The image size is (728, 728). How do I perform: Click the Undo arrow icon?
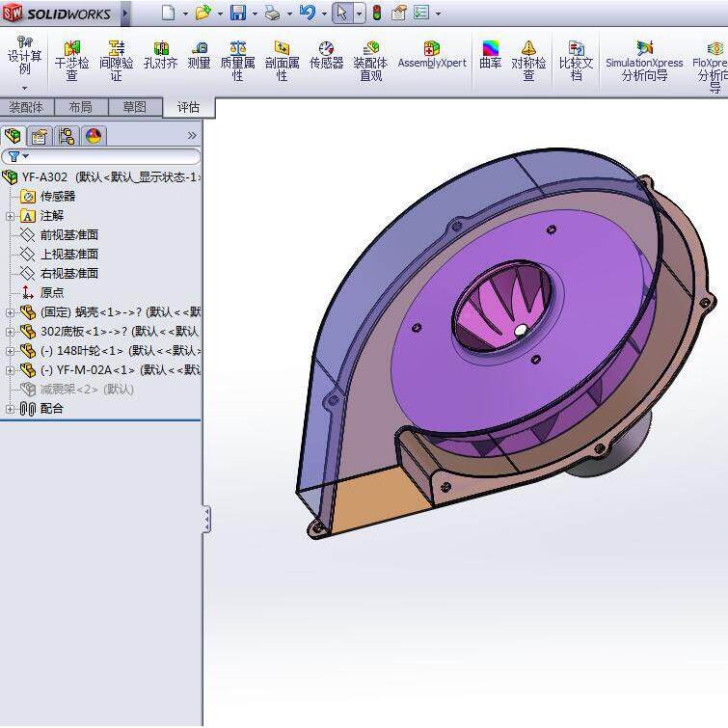point(308,13)
